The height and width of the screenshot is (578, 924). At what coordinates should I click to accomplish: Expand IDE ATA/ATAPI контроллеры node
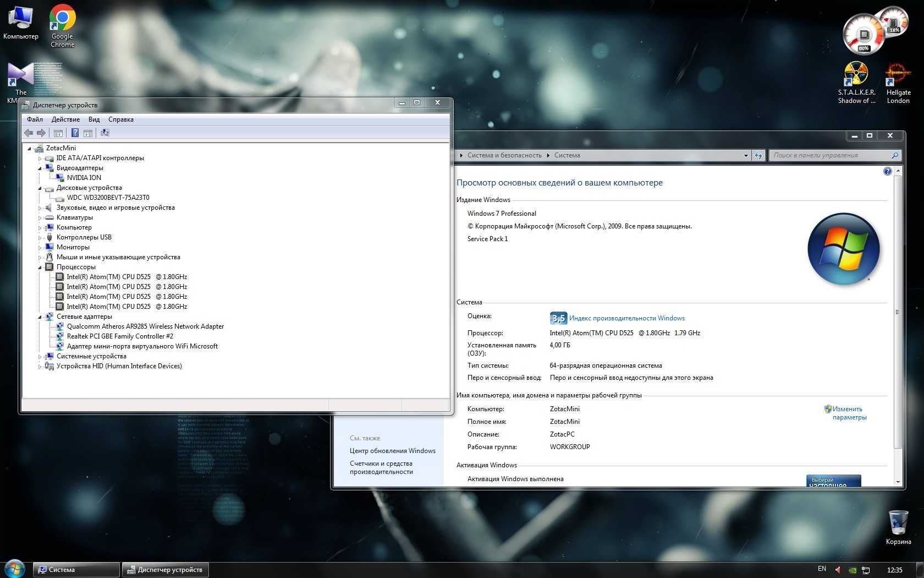(x=40, y=159)
